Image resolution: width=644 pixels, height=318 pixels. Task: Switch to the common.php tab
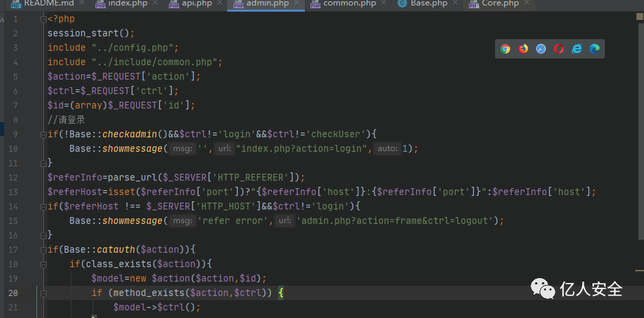coord(349,3)
